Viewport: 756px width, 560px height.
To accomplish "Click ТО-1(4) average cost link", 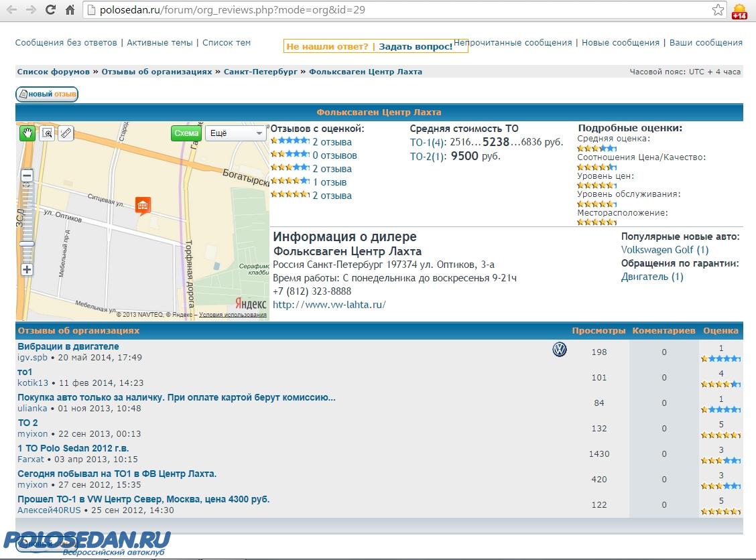I will click(428, 142).
